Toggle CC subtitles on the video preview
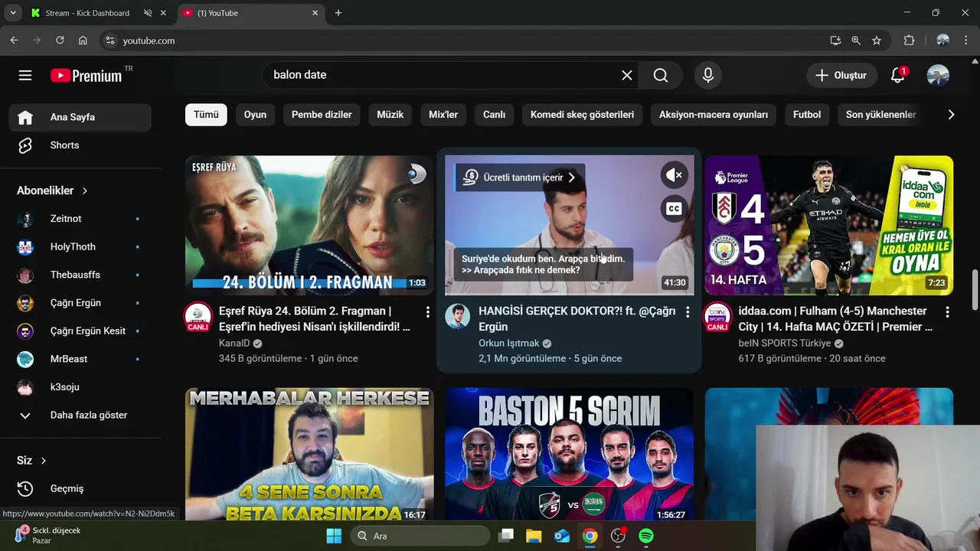980x551 pixels. click(674, 208)
